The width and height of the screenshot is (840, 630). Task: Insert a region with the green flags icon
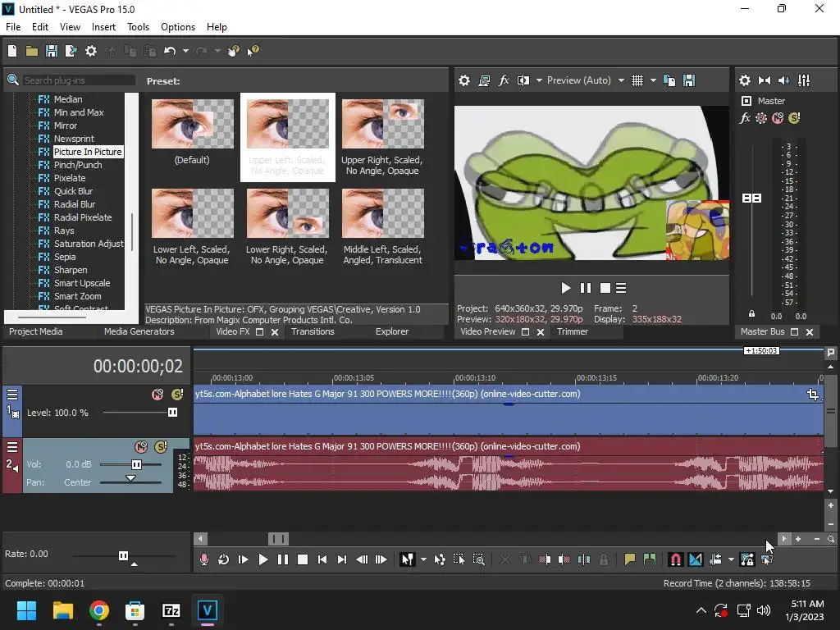click(x=650, y=559)
